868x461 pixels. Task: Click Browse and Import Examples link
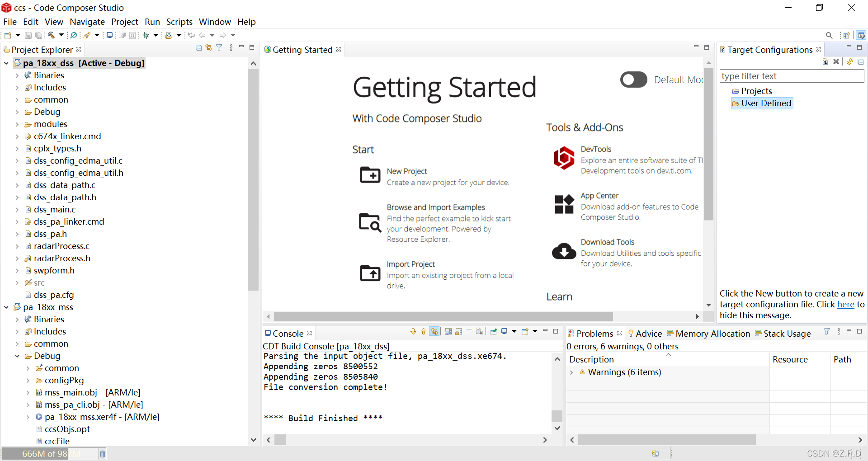coord(436,207)
